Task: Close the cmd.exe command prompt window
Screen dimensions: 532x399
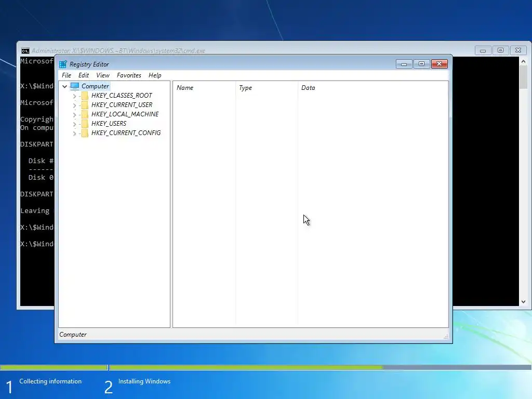Action: (x=518, y=50)
